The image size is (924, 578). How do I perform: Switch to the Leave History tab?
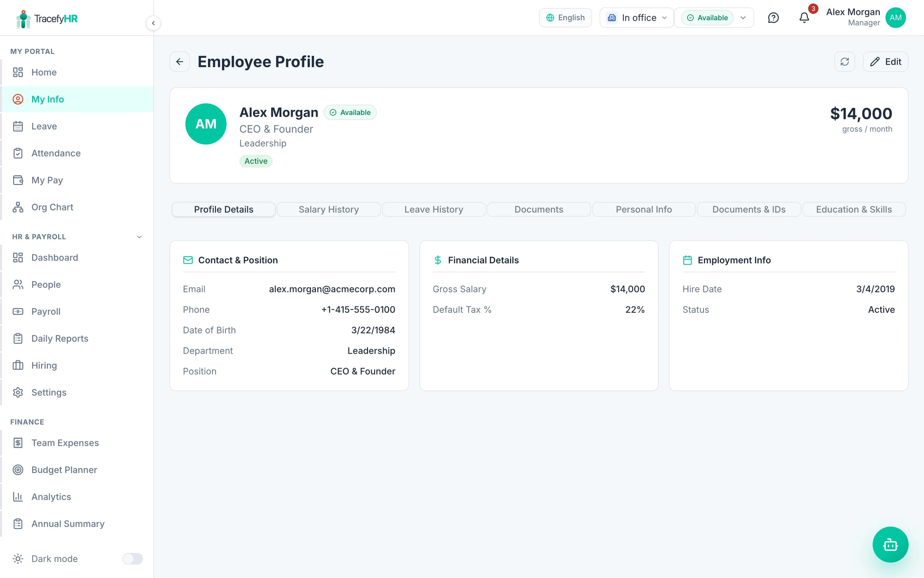coord(434,209)
